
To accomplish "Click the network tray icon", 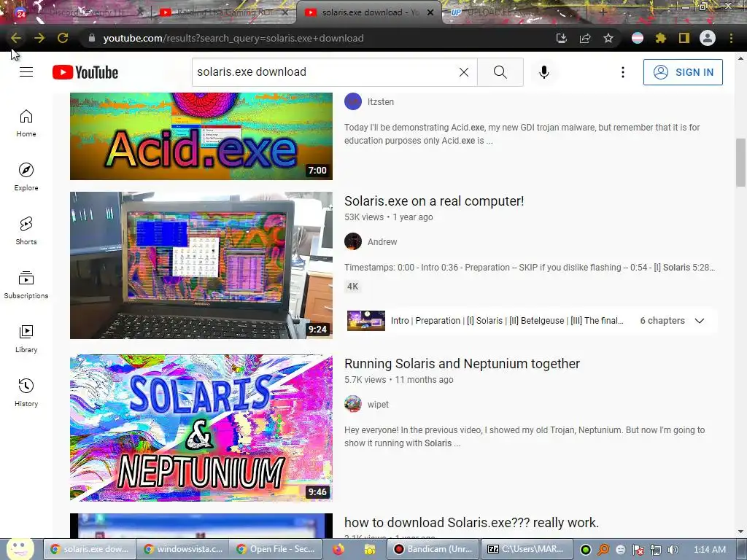I will [656, 550].
